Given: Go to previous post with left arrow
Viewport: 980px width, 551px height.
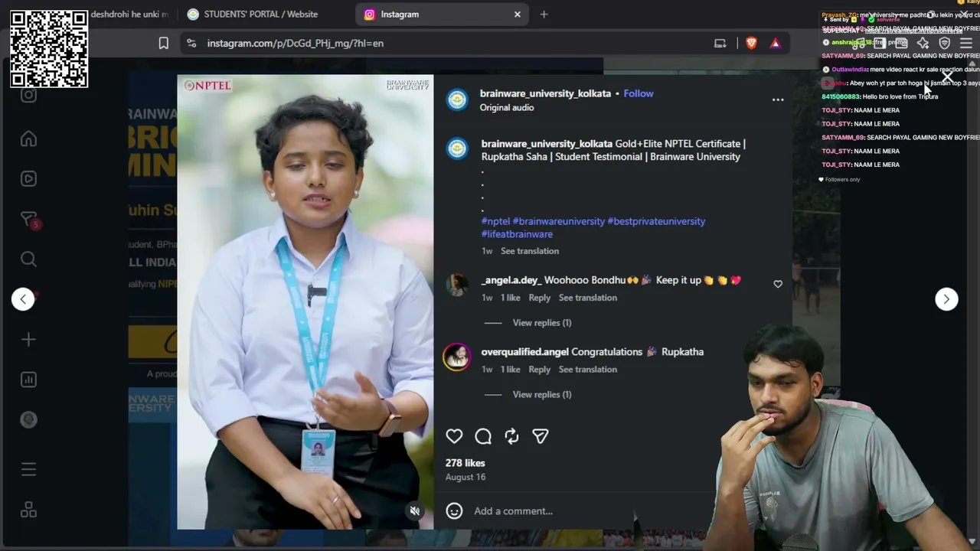Looking at the screenshot, I should pos(23,299).
